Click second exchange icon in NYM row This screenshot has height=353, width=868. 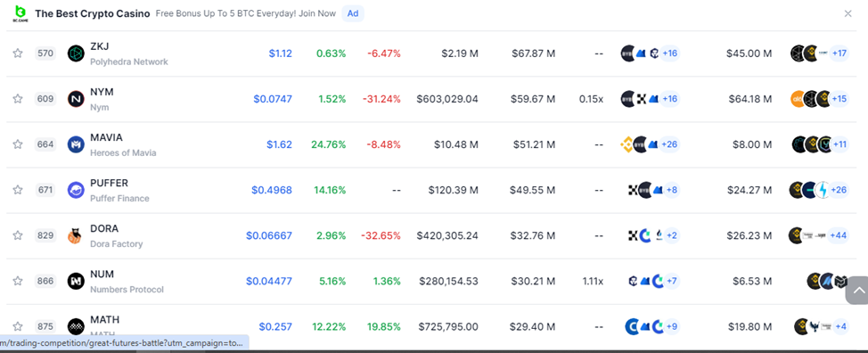[x=643, y=98]
